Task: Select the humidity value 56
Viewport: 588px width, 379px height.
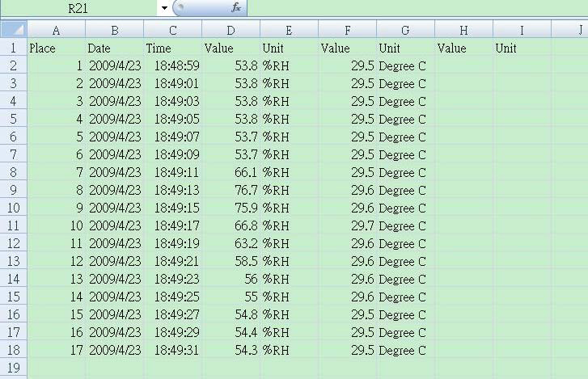Action: point(231,279)
